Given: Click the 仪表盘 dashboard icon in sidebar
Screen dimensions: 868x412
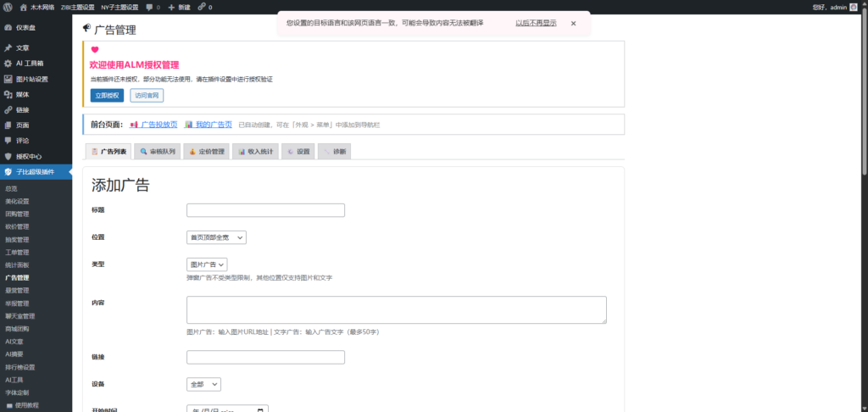Looking at the screenshot, I should click(8, 28).
